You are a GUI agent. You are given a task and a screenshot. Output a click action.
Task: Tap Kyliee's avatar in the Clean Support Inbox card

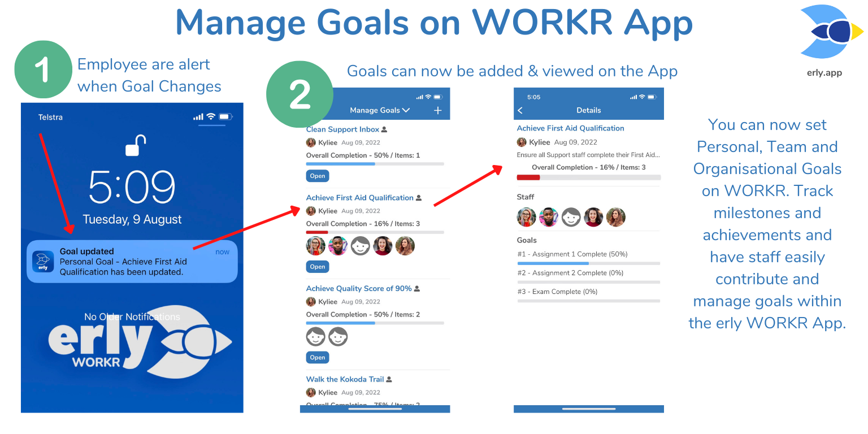[311, 142]
